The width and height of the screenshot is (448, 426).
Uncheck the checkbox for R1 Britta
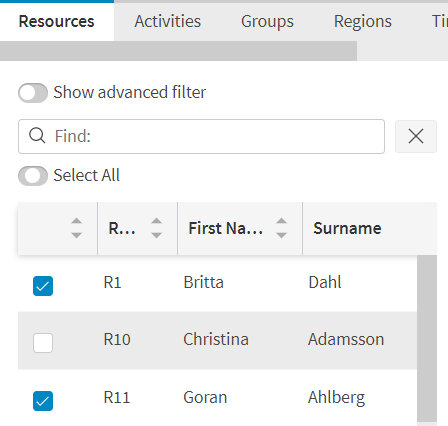[43, 286]
